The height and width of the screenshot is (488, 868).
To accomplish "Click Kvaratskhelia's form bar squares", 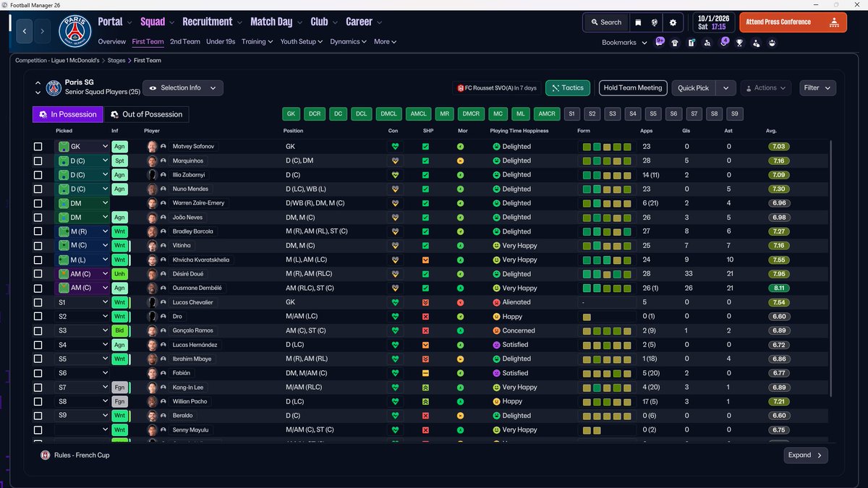I will [x=608, y=260].
